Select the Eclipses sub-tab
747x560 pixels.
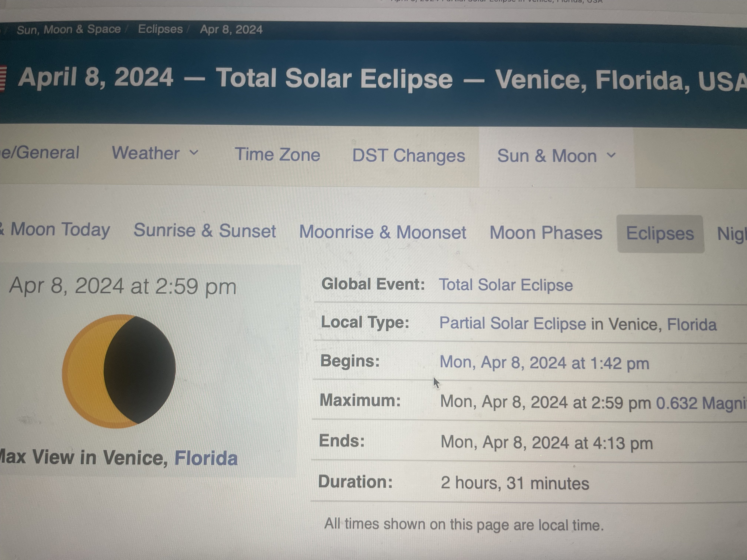point(660,234)
